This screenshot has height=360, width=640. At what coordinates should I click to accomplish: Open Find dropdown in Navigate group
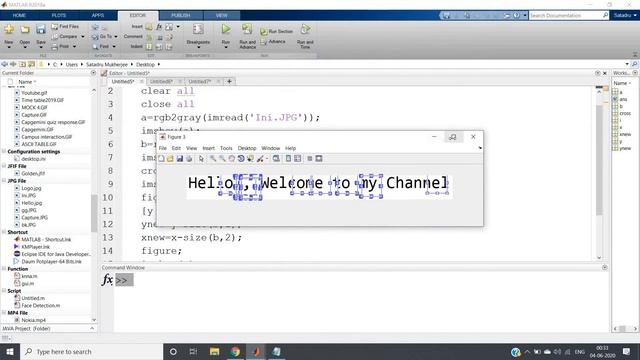(114, 47)
